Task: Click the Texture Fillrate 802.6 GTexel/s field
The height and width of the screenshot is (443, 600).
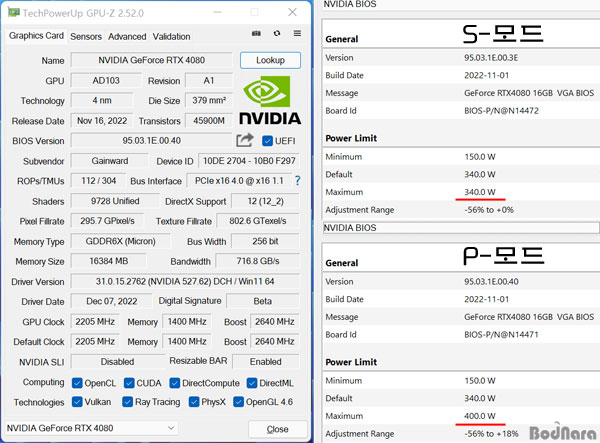Action: (x=258, y=221)
